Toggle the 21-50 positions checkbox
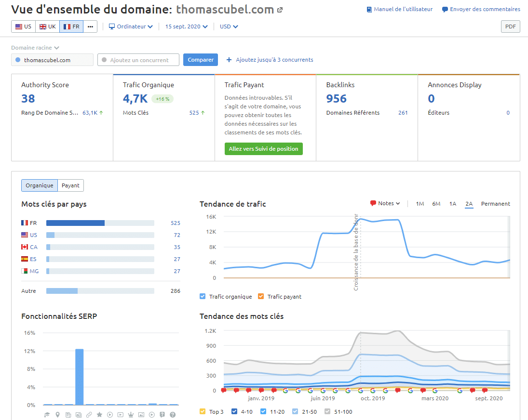The image size is (528, 420). pyautogui.click(x=295, y=411)
